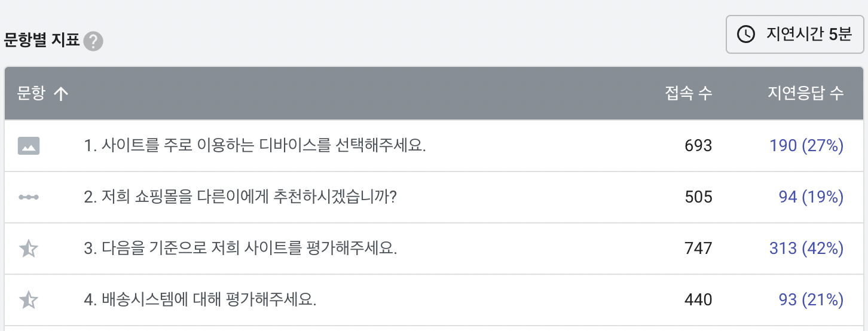Sort table by 문항 column header
Viewport: 868px width, 331px height.
pos(31,93)
